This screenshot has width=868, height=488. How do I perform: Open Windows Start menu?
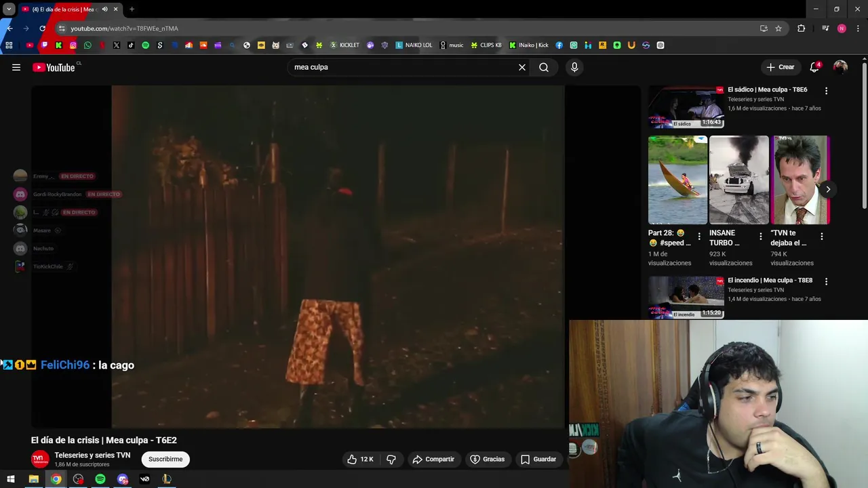click(11, 479)
